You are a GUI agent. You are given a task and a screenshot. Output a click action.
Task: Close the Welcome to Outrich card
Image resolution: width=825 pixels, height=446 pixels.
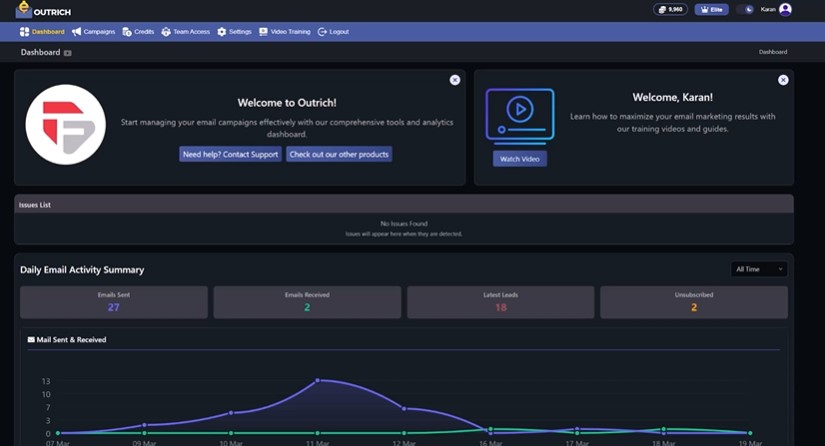click(455, 80)
